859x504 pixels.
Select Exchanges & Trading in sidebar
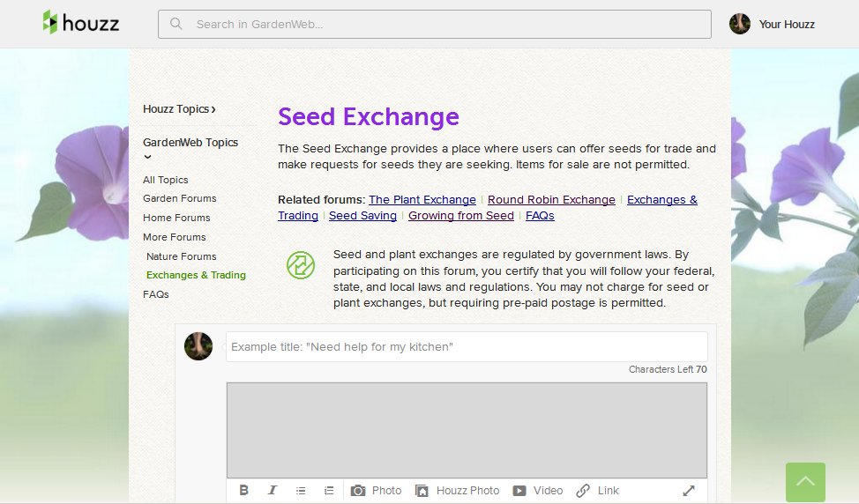click(196, 275)
